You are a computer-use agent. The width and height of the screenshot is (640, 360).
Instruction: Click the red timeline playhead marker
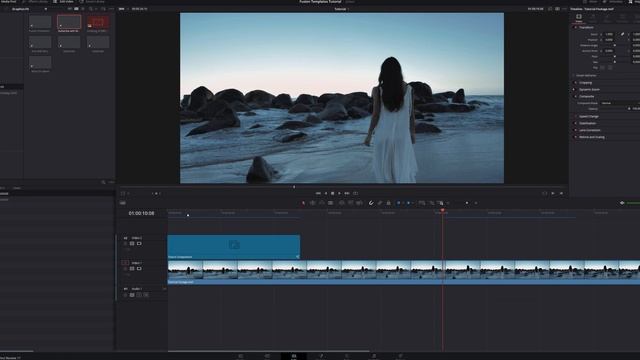442,210
